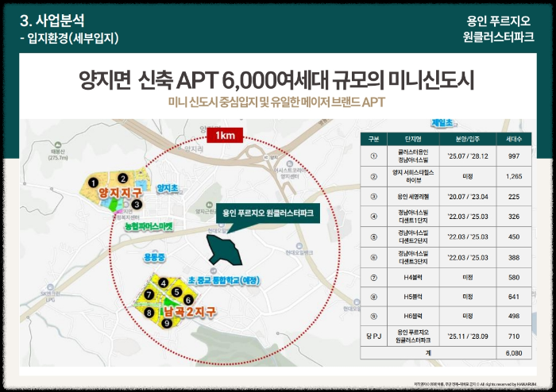
Task: Click the 세대수 column header
Action: (x=514, y=139)
